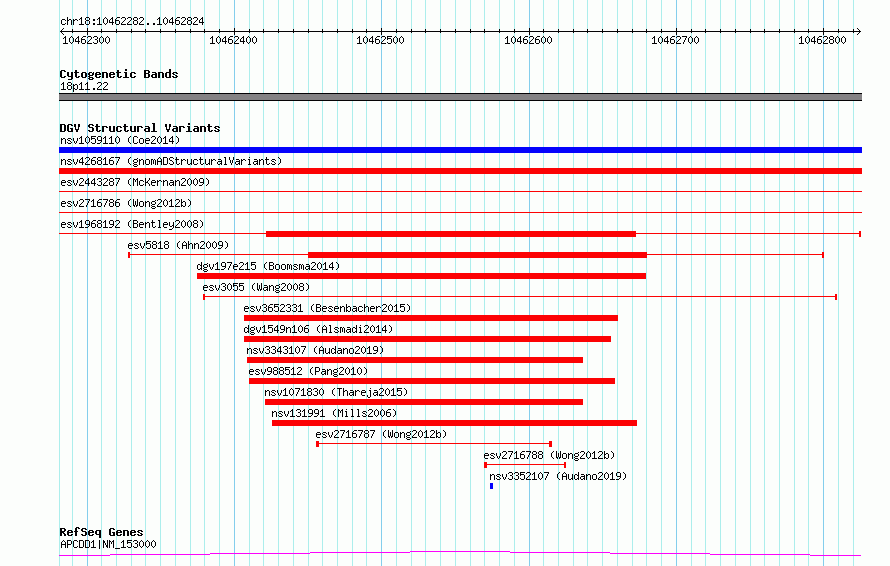Select the esv5818 (Ahn2009) label
Screen dimensions: 890x566
point(178,245)
